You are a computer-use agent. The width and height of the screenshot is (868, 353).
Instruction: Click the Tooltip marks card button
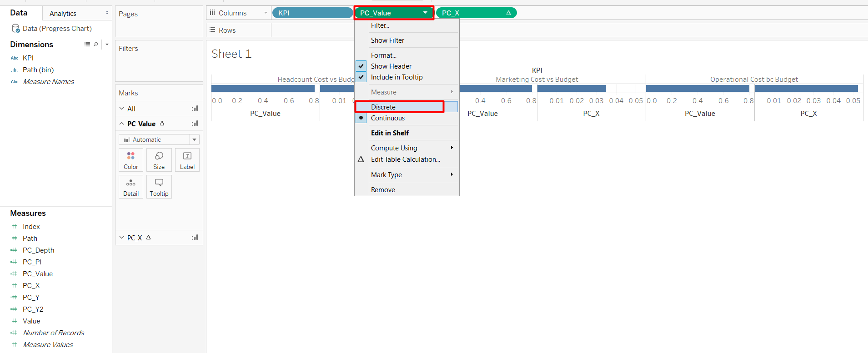(x=159, y=187)
